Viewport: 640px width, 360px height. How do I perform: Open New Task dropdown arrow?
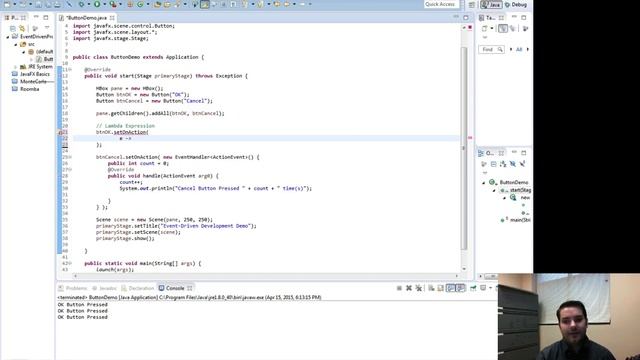pos(491,28)
